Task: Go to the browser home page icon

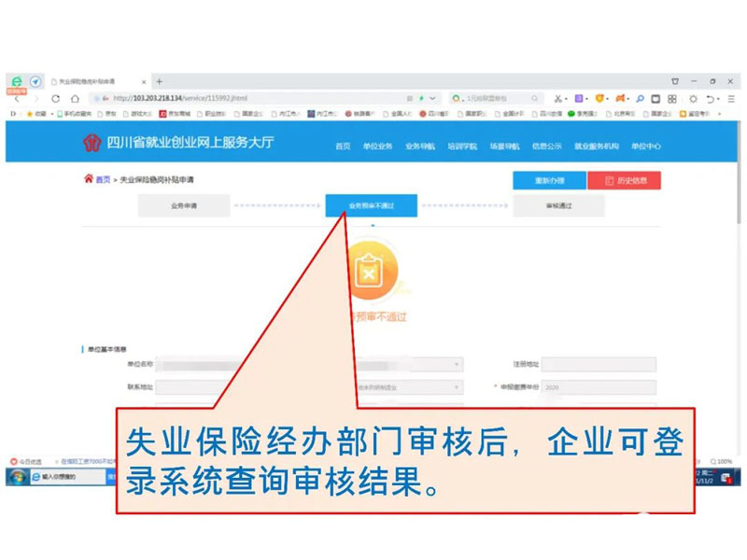Action: (75, 98)
